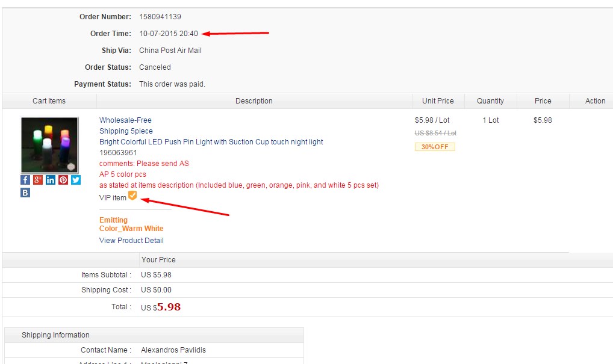
Task: Tweet the item via the Twitter icon
Action: [75, 179]
